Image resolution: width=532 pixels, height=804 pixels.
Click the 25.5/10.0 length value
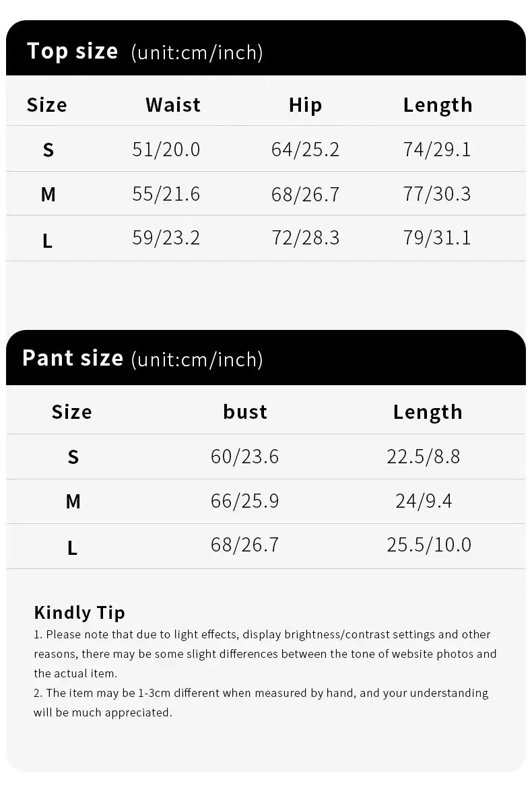pos(429,545)
